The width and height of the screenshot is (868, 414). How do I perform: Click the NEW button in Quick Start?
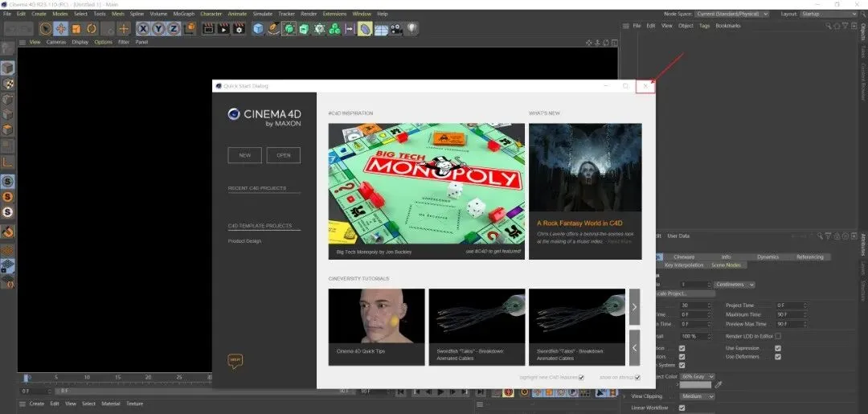tap(244, 155)
